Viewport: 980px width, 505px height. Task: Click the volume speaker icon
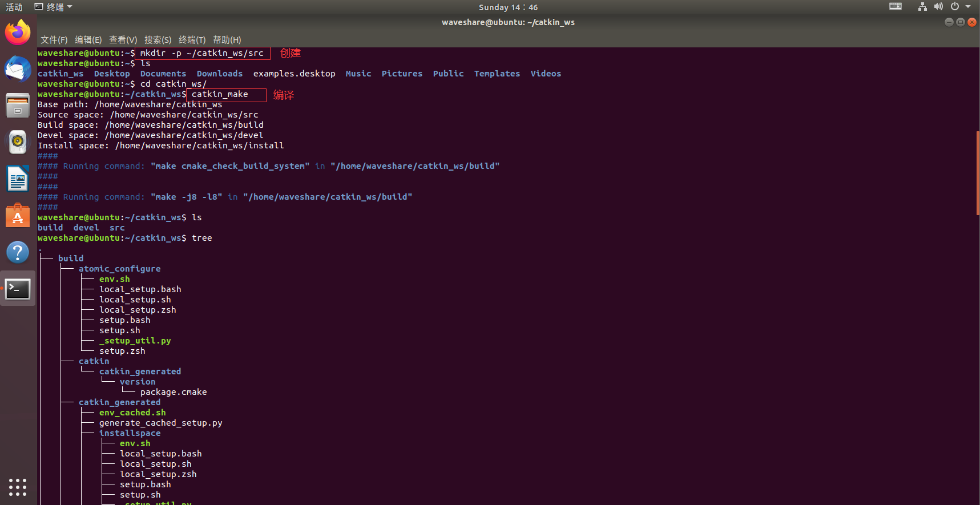pos(938,7)
